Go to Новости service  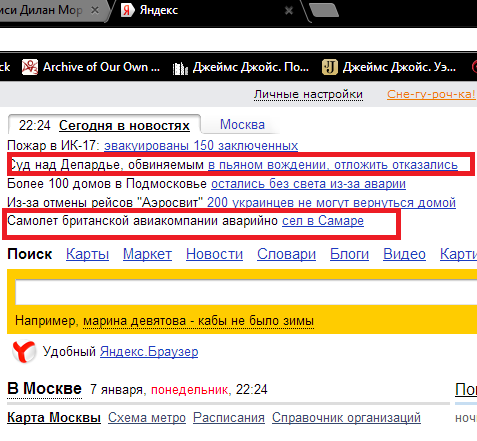tap(214, 254)
